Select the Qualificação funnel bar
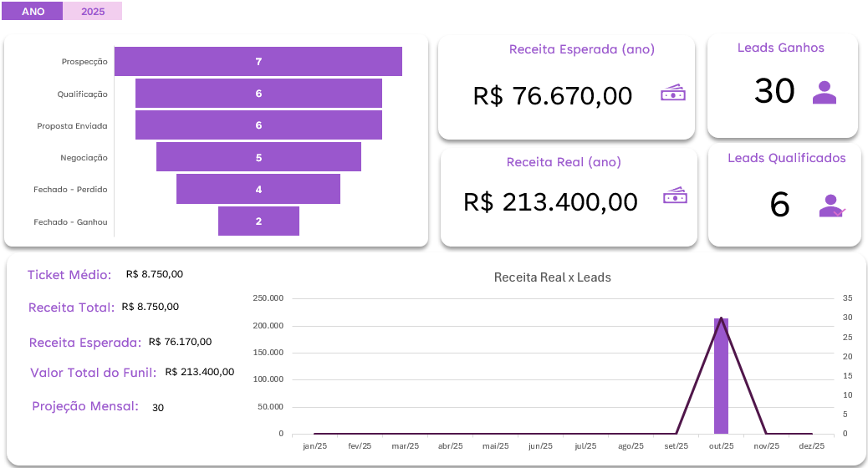Viewport: 868px width, 468px height. [x=258, y=94]
